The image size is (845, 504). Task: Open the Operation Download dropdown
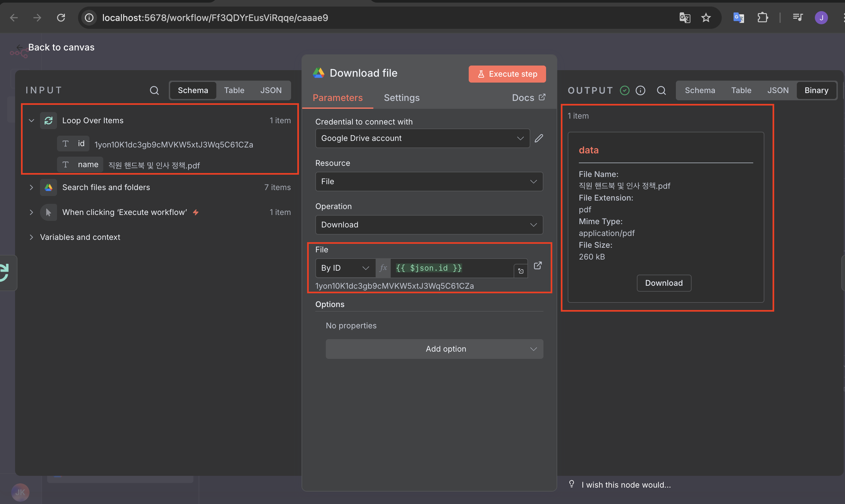429,225
